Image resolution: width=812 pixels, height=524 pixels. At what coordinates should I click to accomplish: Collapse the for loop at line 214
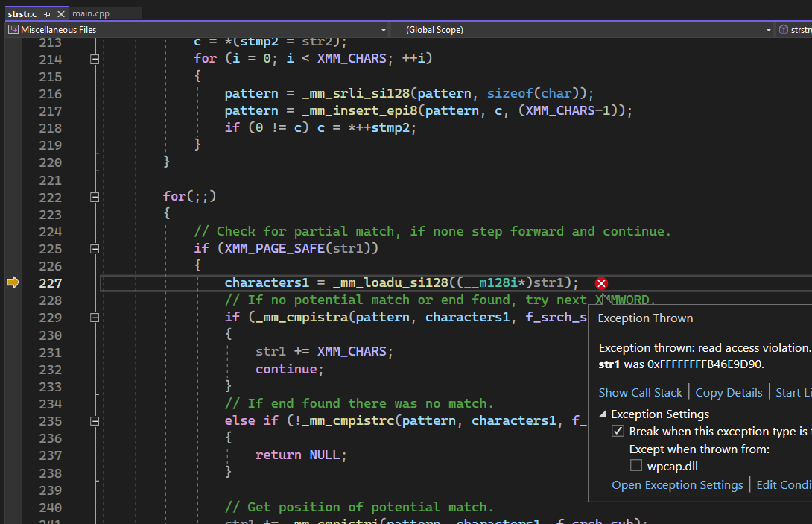click(x=95, y=59)
